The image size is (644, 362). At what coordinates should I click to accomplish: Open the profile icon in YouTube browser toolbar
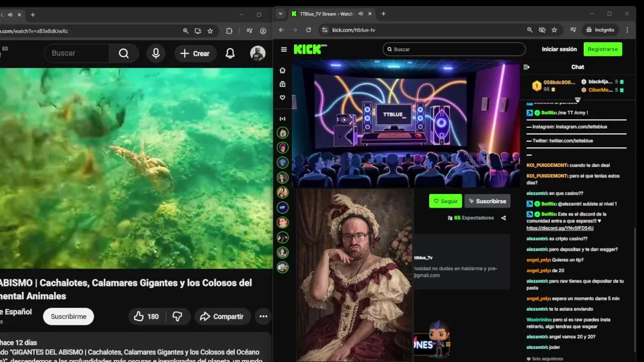[x=263, y=31]
